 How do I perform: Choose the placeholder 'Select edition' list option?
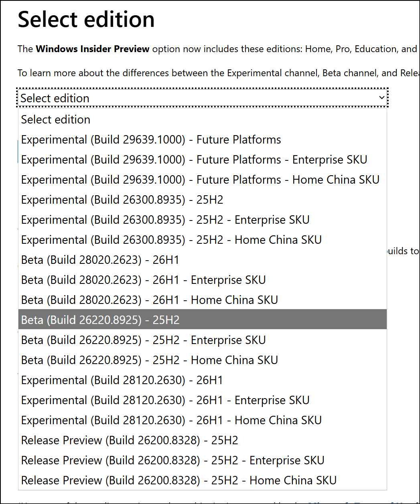pos(203,119)
